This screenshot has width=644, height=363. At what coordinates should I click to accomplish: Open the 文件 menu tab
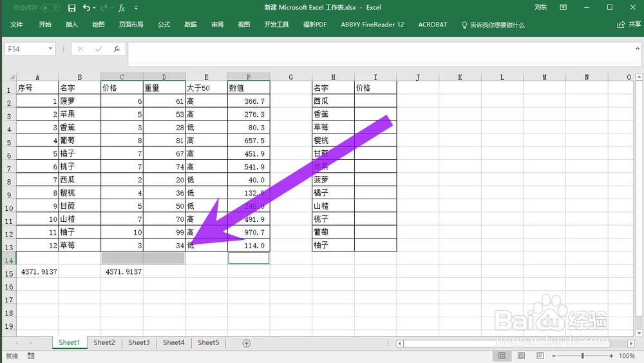click(17, 25)
